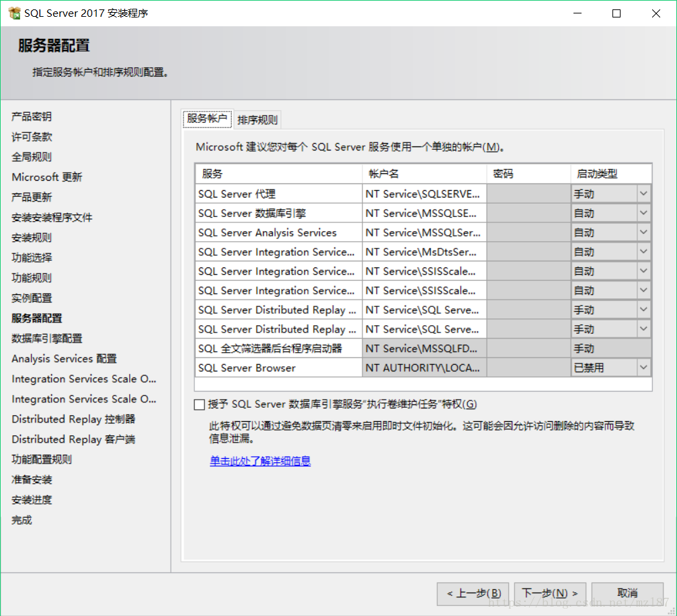Click the NT AUTHORITY\LOCA... account cell

pos(424,367)
